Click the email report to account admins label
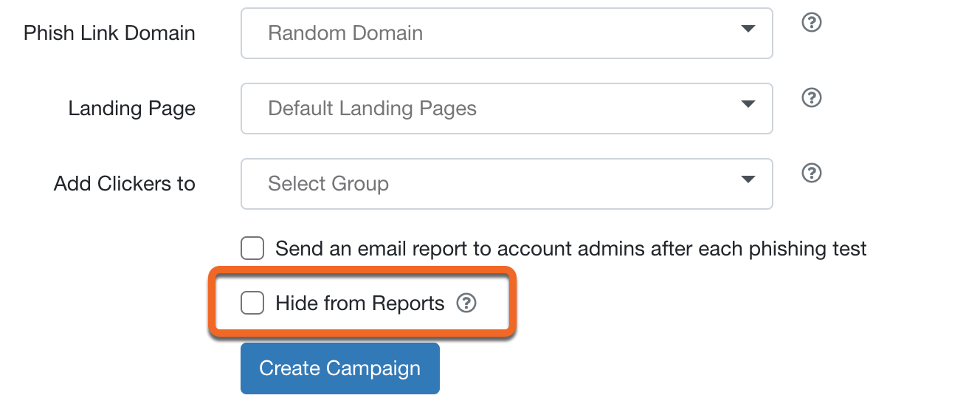The image size is (980, 415). pyautogui.click(x=571, y=249)
